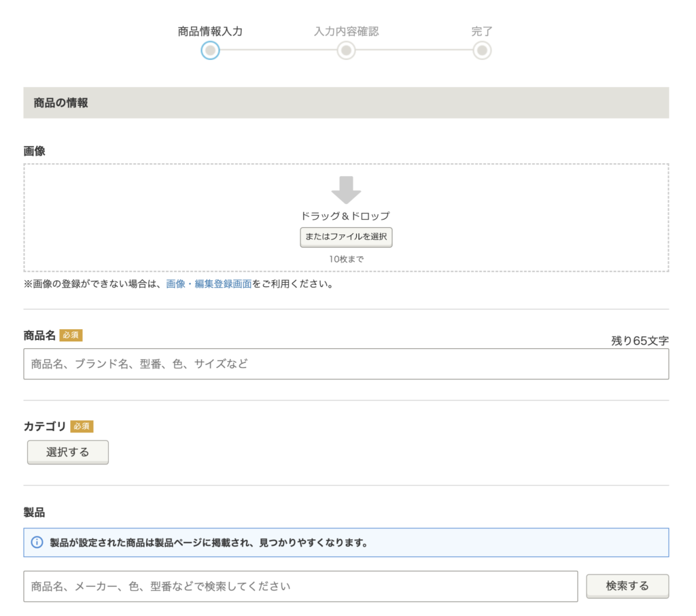
Task: Click the 完了 step circle
Action: tap(482, 50)
